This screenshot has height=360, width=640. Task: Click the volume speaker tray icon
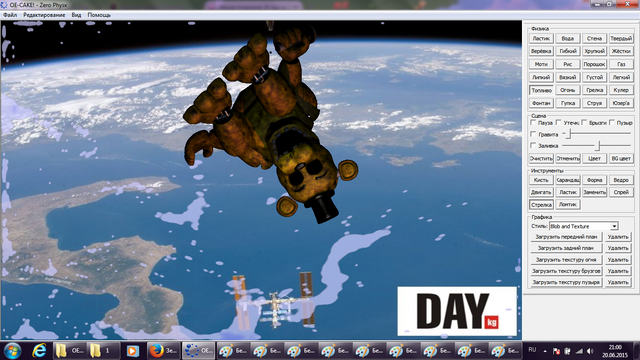point(590,351)
